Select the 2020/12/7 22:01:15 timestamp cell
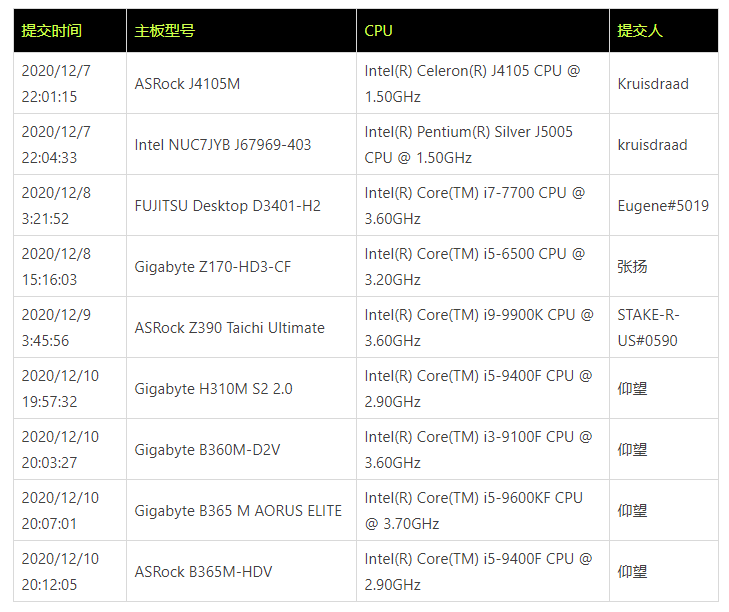729x612 pixels. tap(70, 83)
